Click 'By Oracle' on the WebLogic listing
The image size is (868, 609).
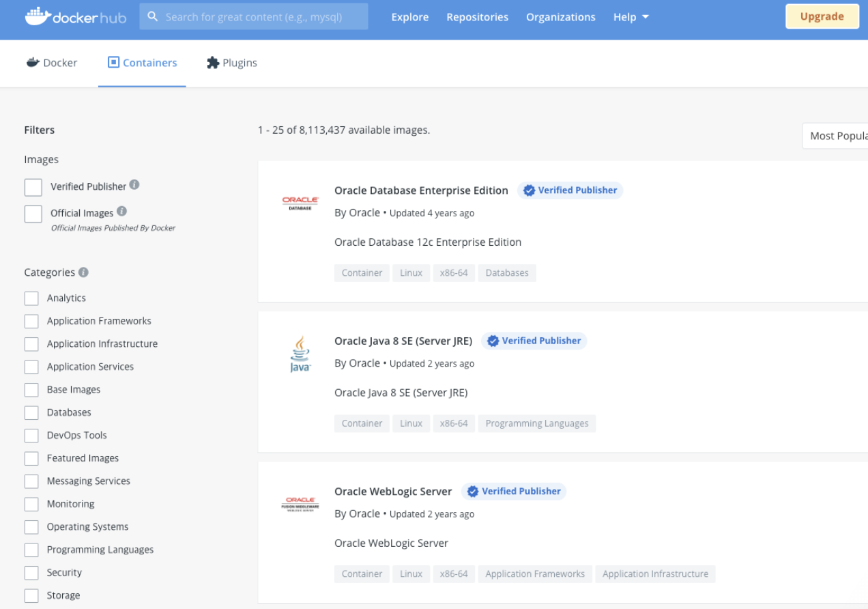pos(357,513)
